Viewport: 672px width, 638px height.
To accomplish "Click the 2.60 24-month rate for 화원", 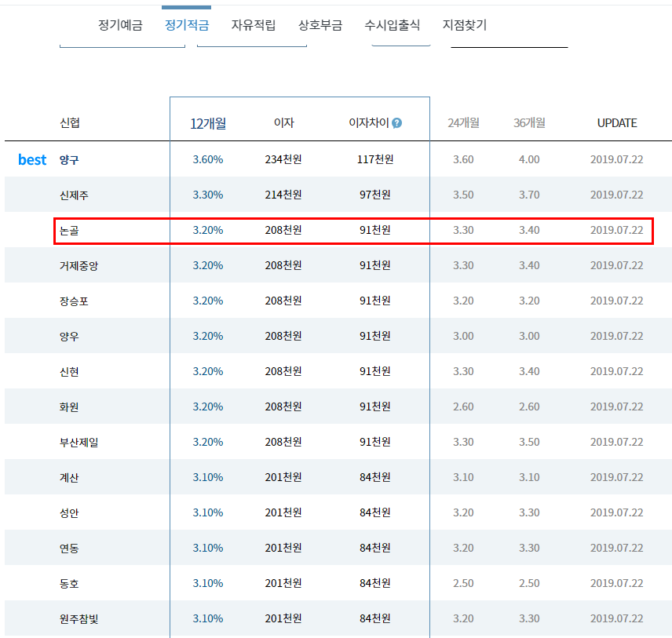I will tap(463, 406).
